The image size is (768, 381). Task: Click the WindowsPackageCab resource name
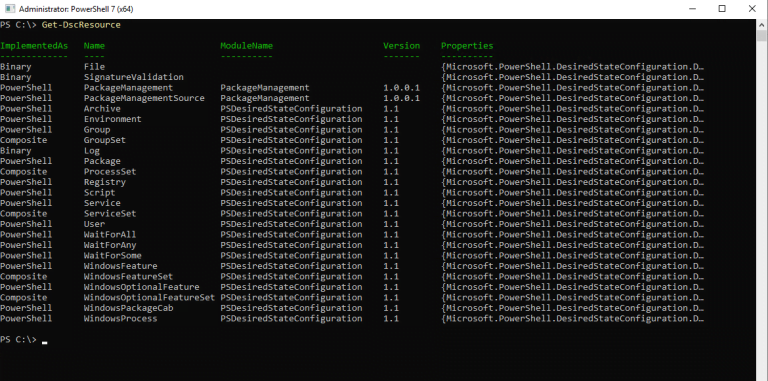(x=128, y=308)
